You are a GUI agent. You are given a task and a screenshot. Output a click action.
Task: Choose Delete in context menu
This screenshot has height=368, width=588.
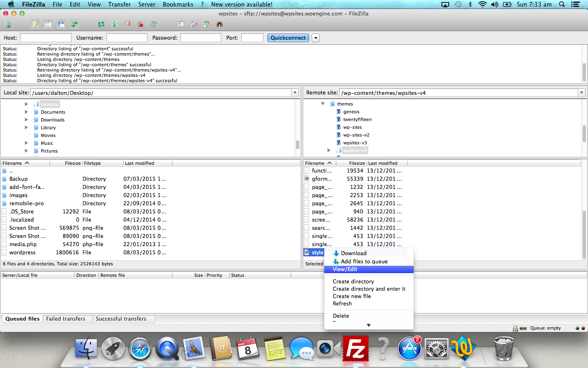click(x=369, y=316)
